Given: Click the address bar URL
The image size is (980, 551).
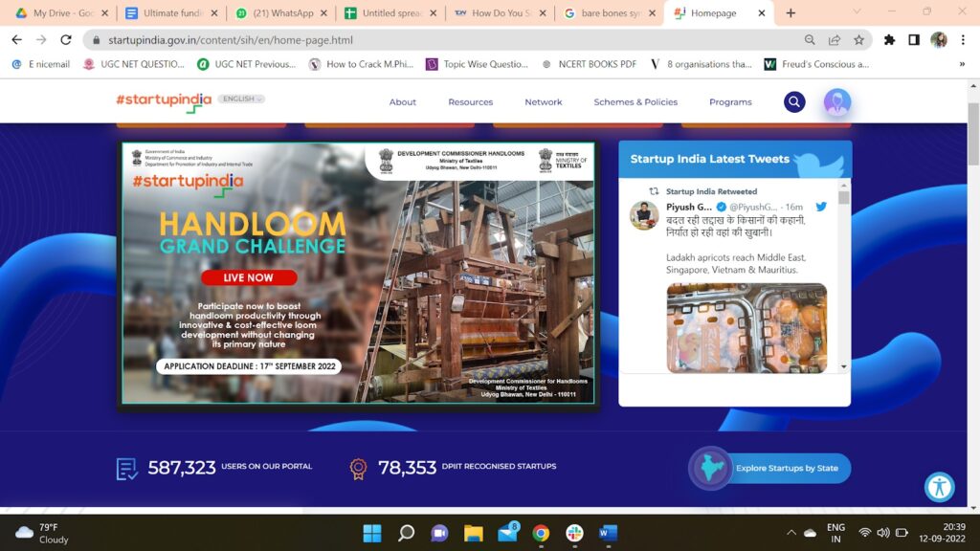Looking at the screenshot, I should coord(230,40).
